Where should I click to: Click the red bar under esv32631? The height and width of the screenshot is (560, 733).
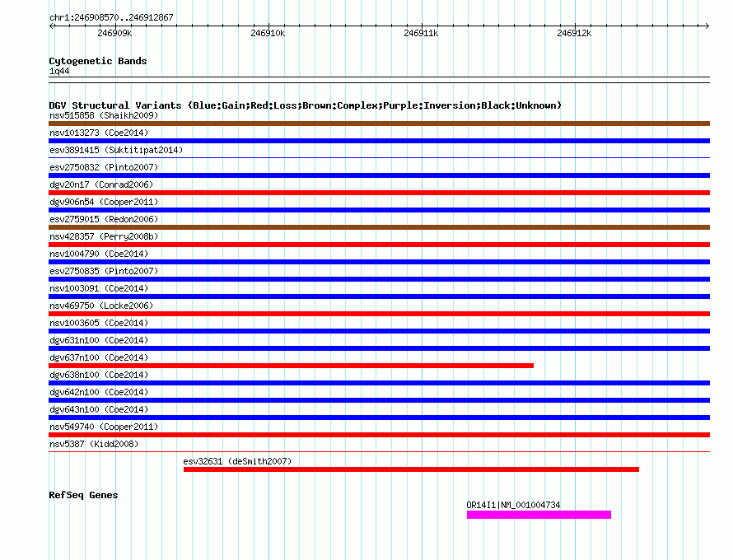[x=411, y=469]
